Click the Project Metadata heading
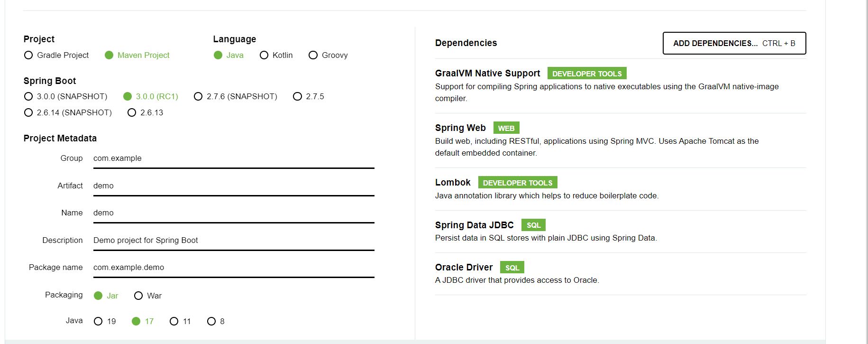This screenshot has height=344, width=868. (x=60, y=138)
